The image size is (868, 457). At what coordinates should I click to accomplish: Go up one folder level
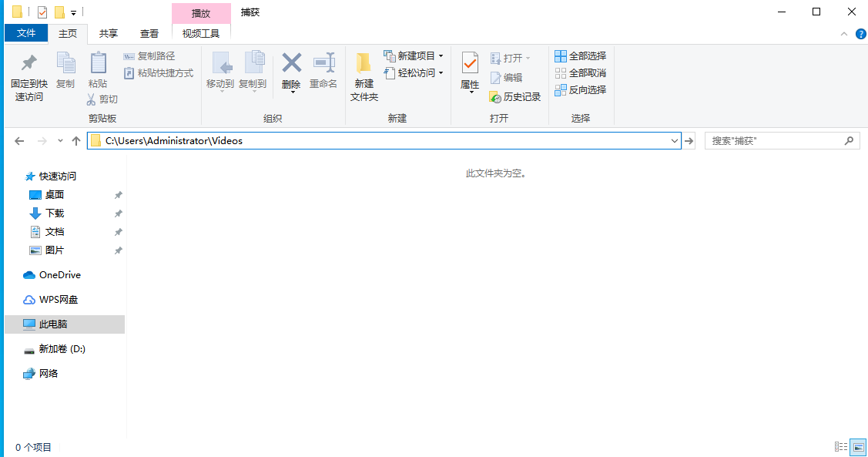tap(76, 141)
